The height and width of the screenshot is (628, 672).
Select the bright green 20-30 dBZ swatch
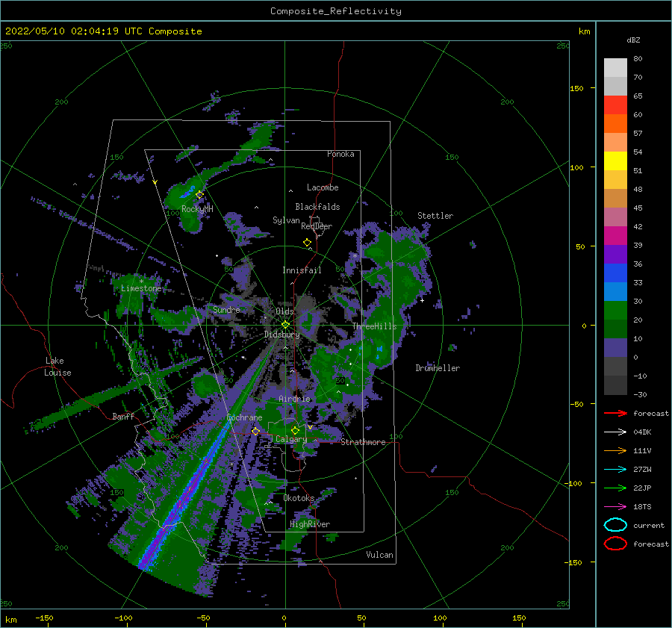(615, 310)
